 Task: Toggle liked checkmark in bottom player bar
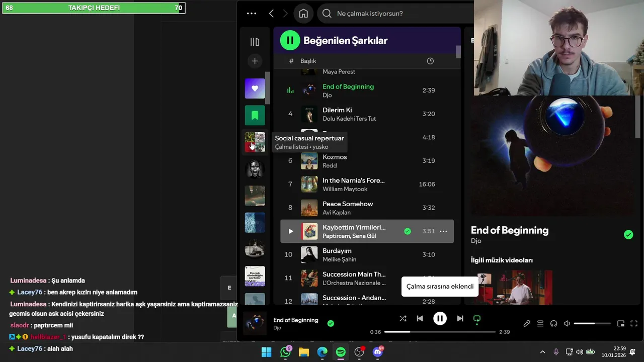(331, 323)
